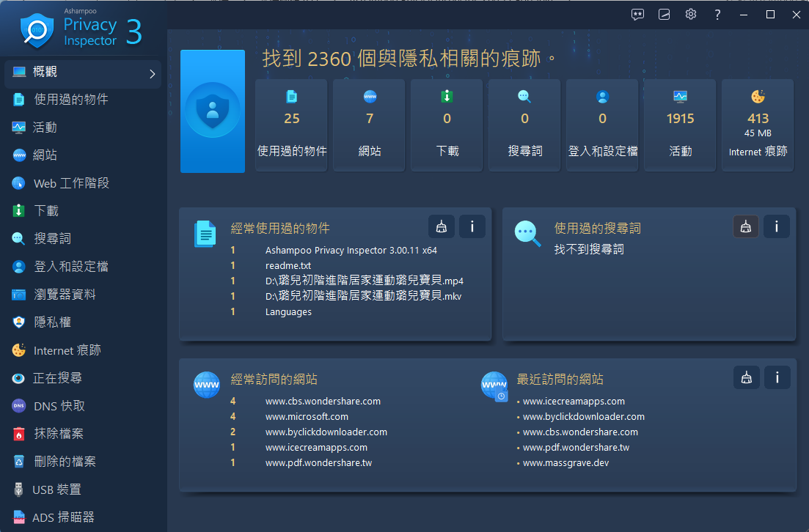The image size is (809, 532).
Task: Select Ashampoo Privacy Inspector 3.00.11 x64 entry
Action: (x=351, y=250)
